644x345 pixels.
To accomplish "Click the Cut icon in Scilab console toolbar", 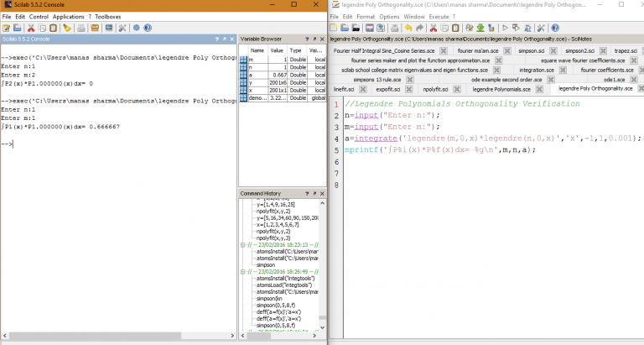I will 30,28.
